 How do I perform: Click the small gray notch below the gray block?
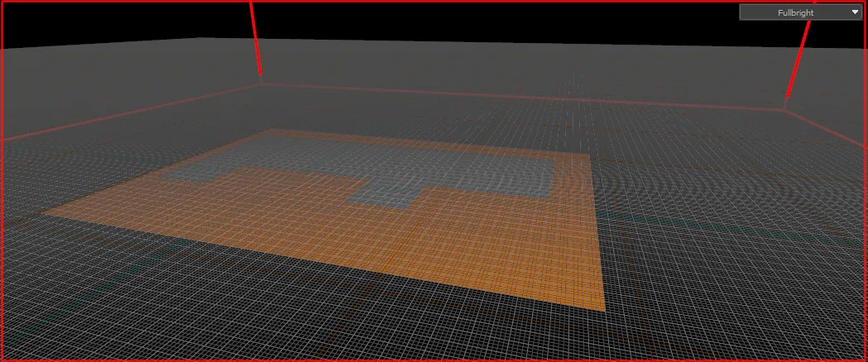click(x=385, y=198)
